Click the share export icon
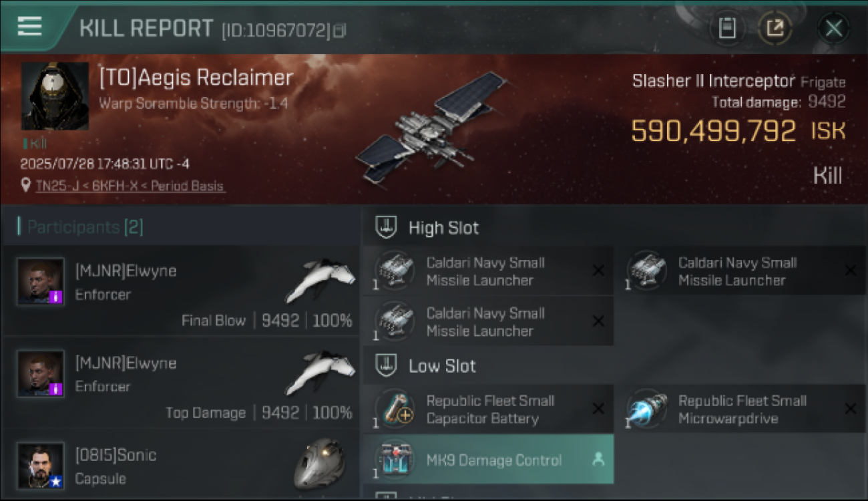The height and width of the screenshot is (501, 868). (x=775, y=28)
